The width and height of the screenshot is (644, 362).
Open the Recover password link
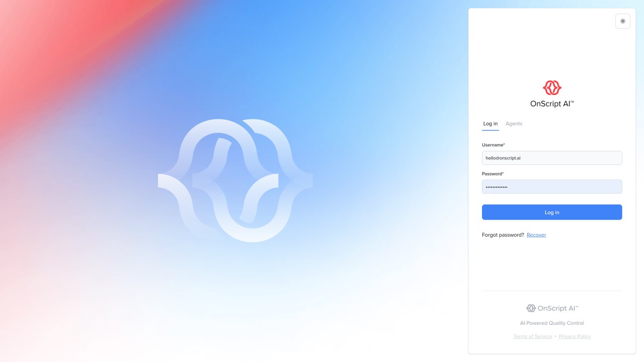click(x=536, y=235)
